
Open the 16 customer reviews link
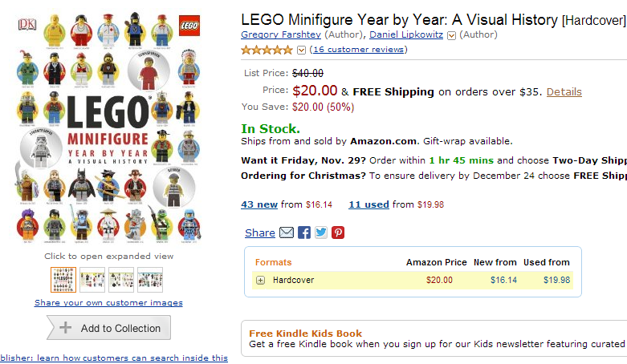[358, 50]
